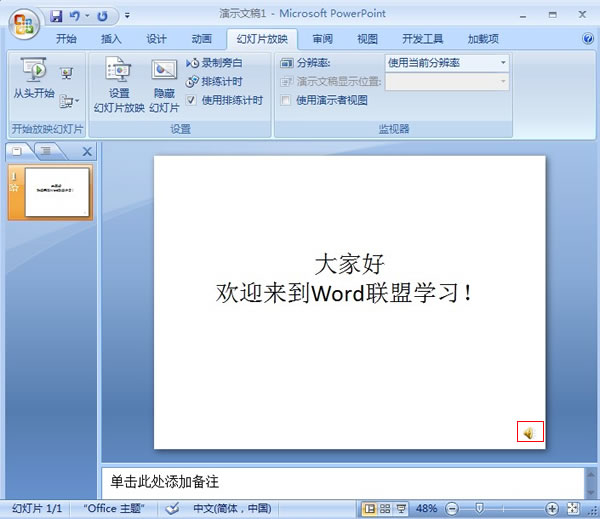Undo the last action

(x=75, y=16)
